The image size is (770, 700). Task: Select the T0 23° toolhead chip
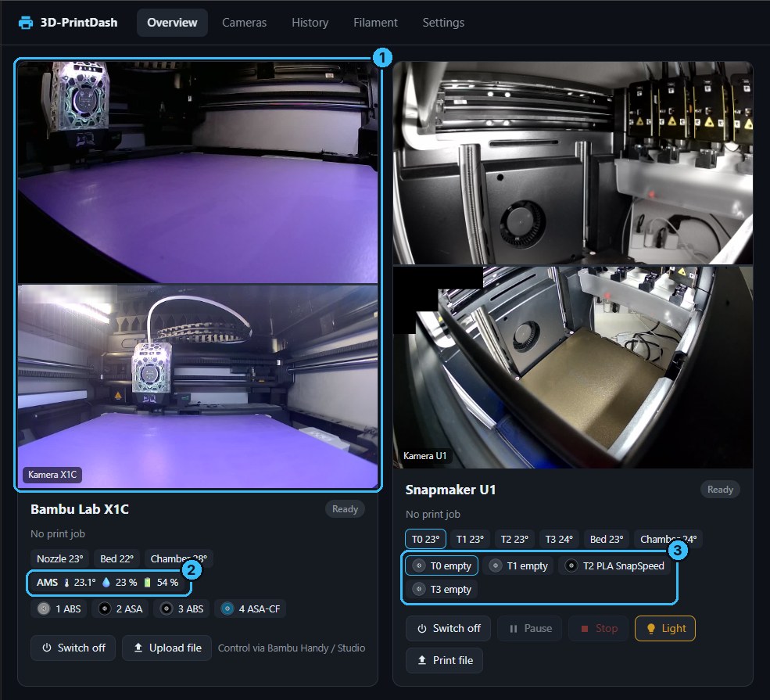click(x=425, y=539)
